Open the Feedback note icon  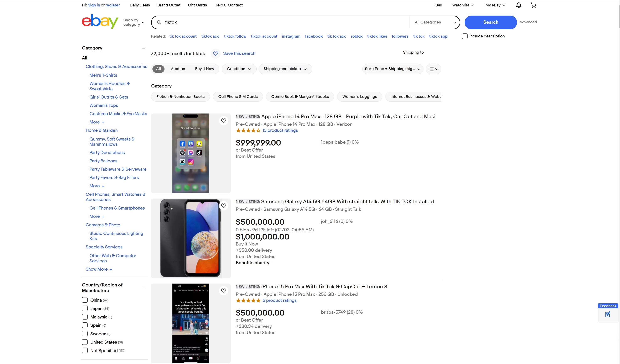tap(608, 314)
